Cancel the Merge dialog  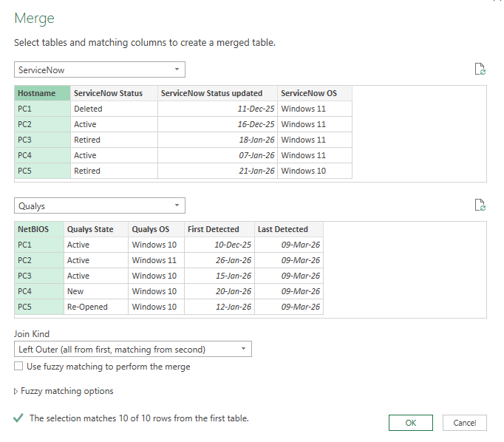464,423
